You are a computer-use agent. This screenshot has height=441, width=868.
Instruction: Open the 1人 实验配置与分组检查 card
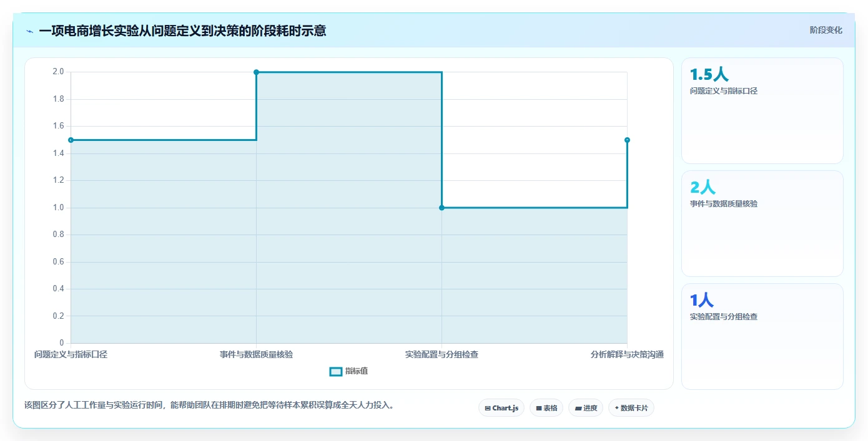[x=762, y=336]
